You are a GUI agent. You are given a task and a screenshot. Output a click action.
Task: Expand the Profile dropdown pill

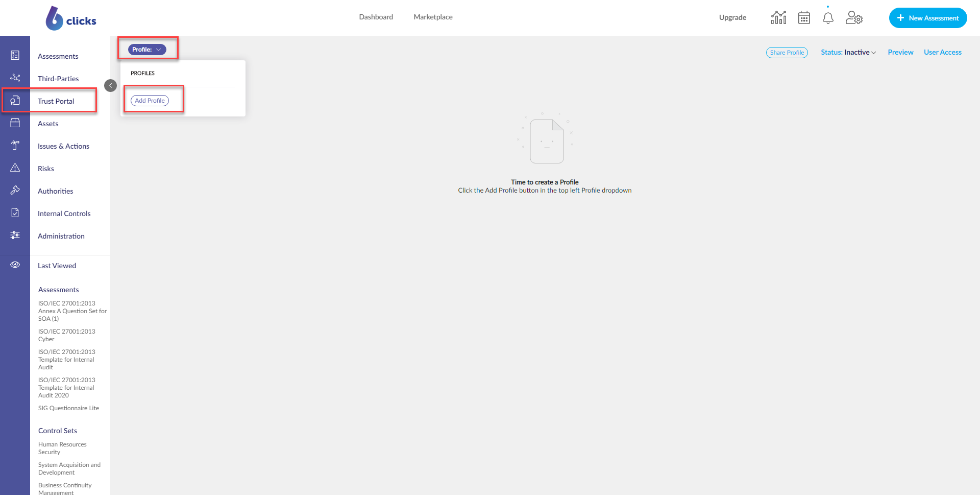pos(147,50)
